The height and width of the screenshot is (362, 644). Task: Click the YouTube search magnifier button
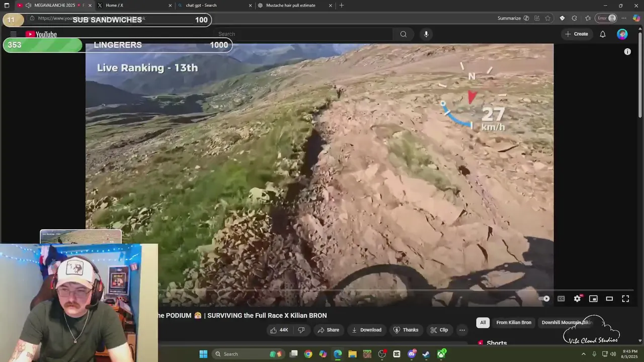pyautogui.click(x=404, y=34)
